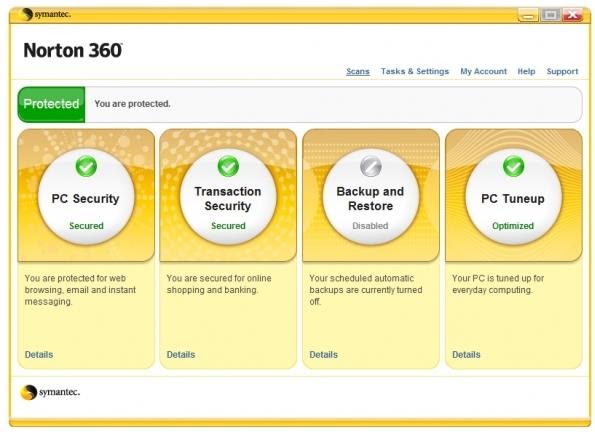
Task: Open Details under PC Security
Action: pos(39,355)
